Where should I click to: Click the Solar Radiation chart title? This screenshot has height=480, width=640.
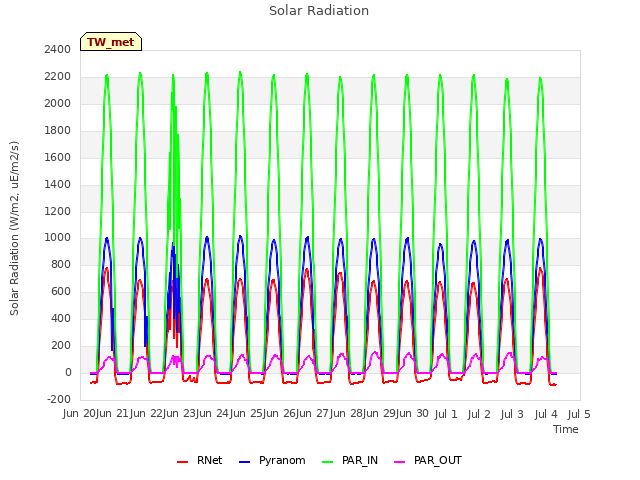[319, 11]
